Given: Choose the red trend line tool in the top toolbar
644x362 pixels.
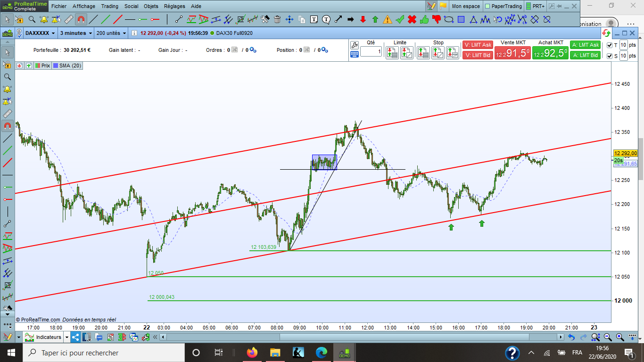Looking at the screenshot, I should click(x=118, y=19).
